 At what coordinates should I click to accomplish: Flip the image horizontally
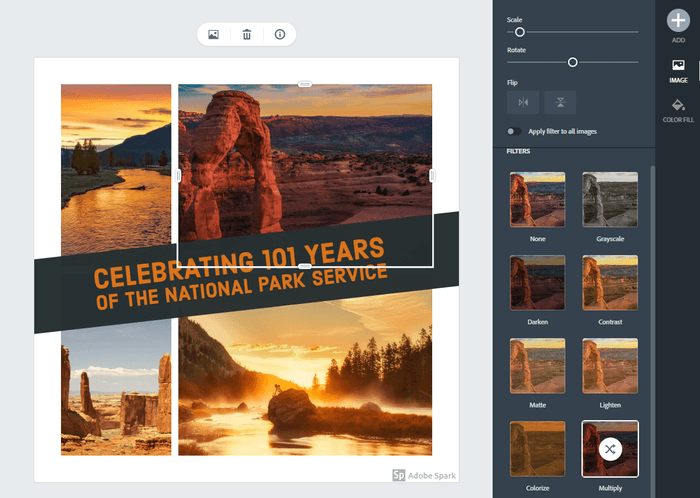[x=522, y=102]
